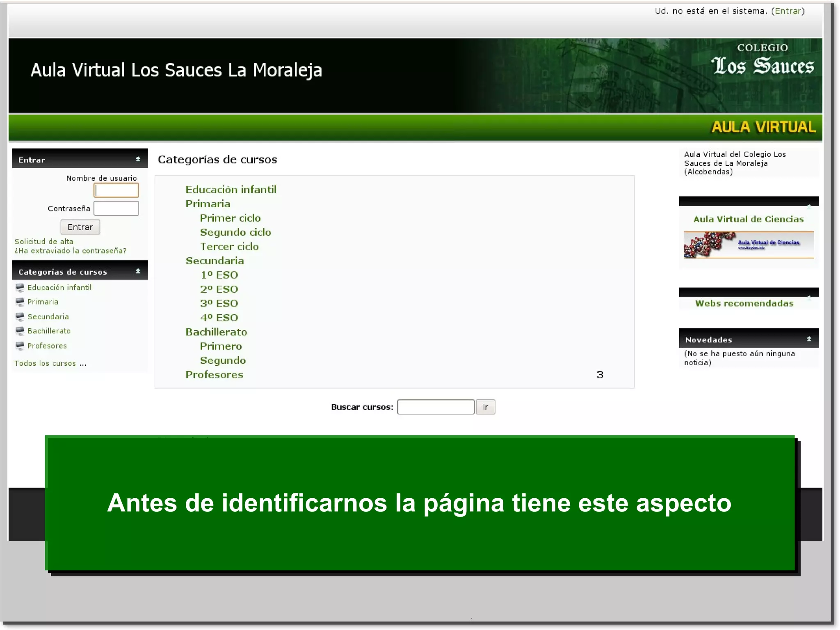Click the Contraseña password field
840x630 pixels.
tap(116, 208)
